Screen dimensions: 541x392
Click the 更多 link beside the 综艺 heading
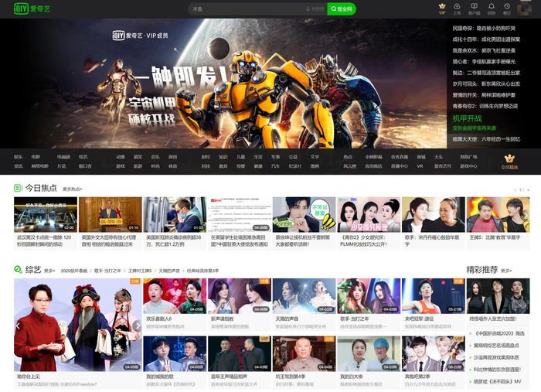pos(49,271)
